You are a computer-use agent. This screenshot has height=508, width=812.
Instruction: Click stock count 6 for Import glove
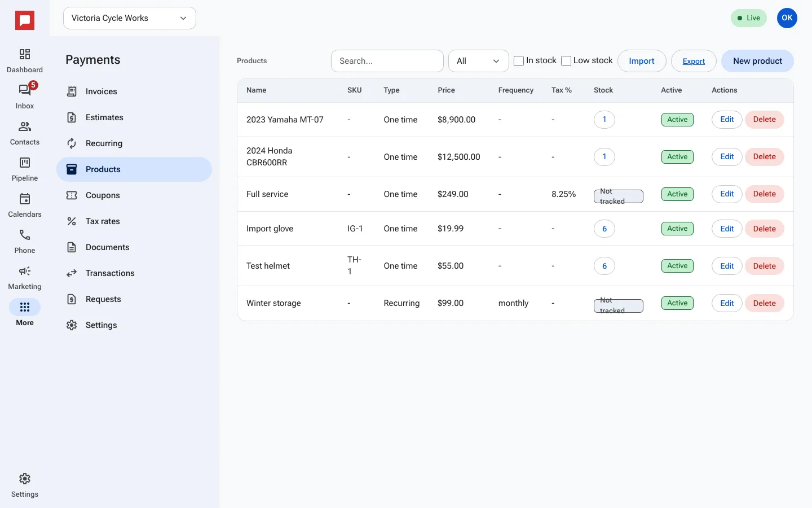tap(604, 229)
